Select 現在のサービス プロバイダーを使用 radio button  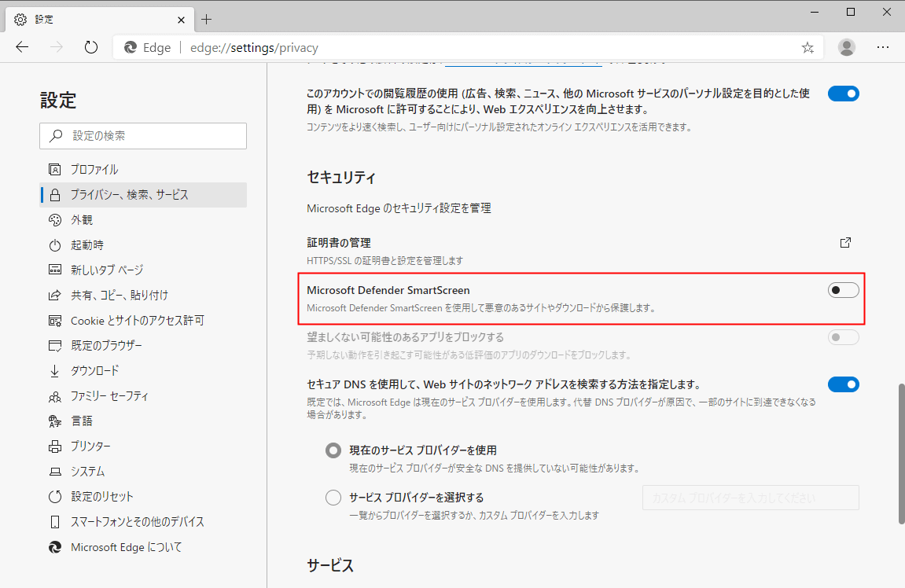(x=333, y=450)
